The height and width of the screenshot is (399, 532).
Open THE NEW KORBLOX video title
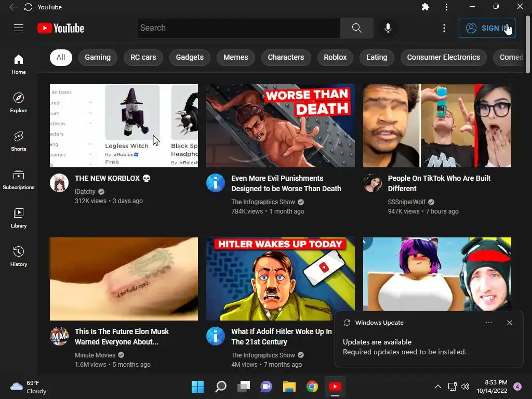[x=113, y=178]
